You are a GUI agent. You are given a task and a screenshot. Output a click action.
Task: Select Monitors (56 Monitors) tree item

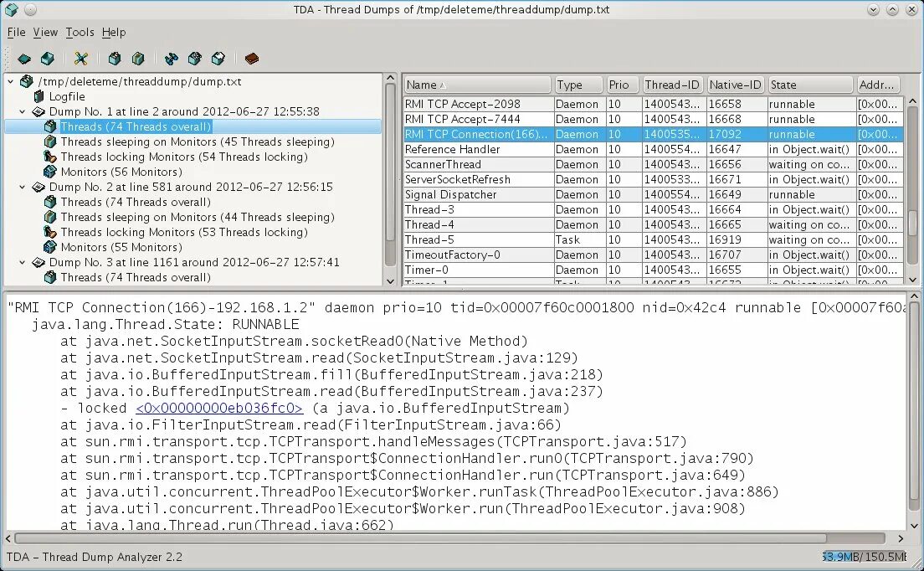[121, 172]
